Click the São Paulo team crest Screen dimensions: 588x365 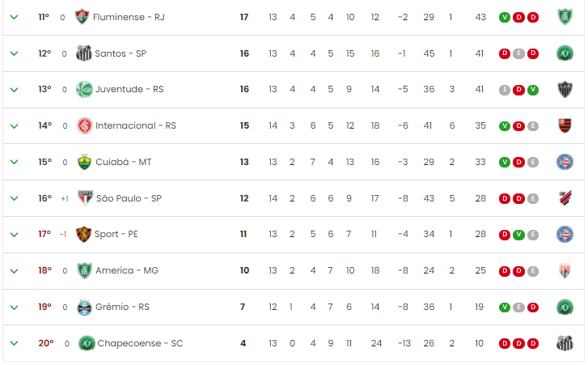pyautogui.click(x=85, y=198)
